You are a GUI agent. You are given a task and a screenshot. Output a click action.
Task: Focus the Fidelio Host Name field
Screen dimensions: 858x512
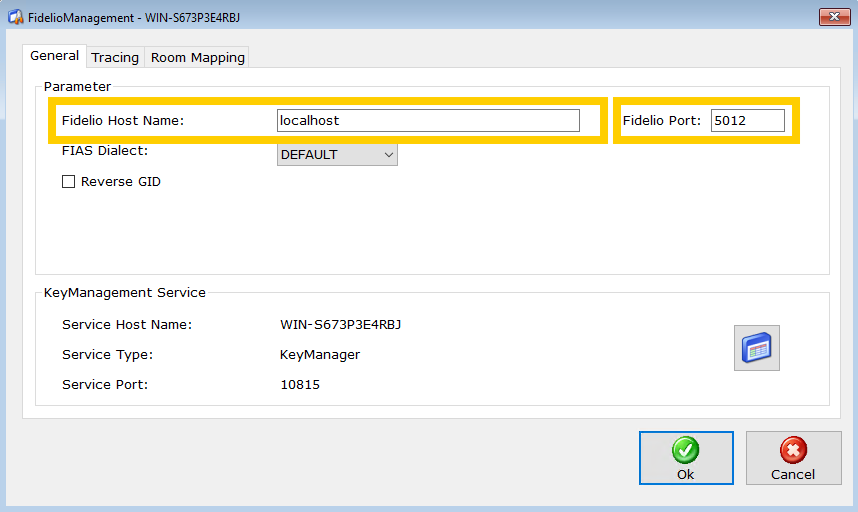pos(428,120)
